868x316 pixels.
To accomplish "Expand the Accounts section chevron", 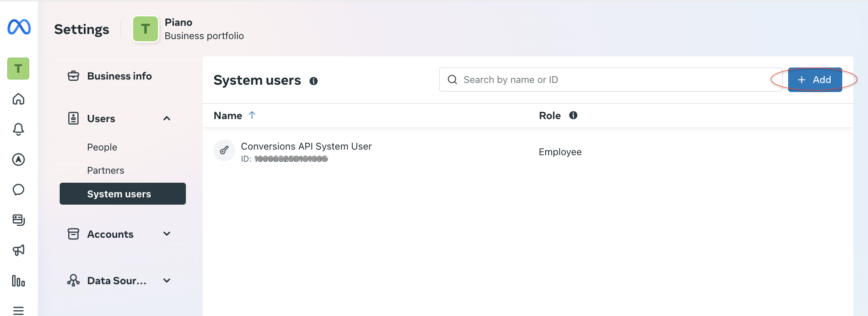I will coord(167,234).
